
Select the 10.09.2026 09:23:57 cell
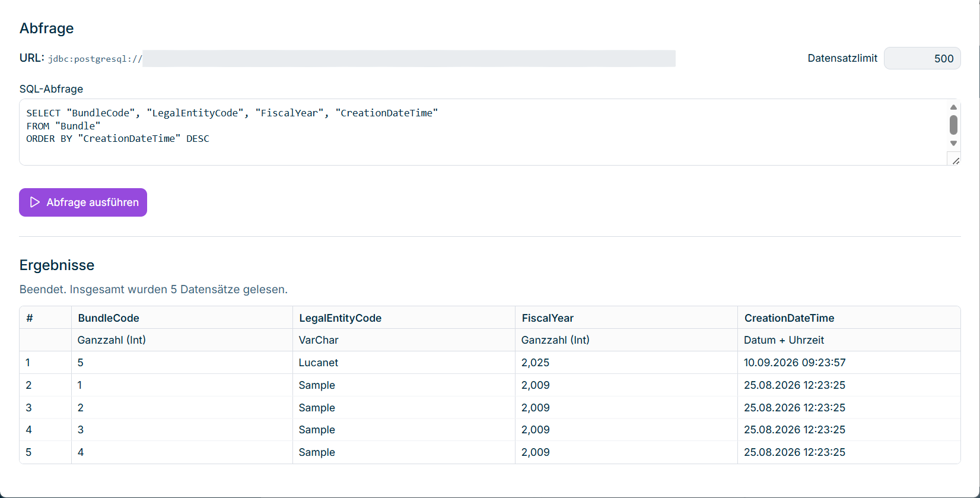click(849, 363)
